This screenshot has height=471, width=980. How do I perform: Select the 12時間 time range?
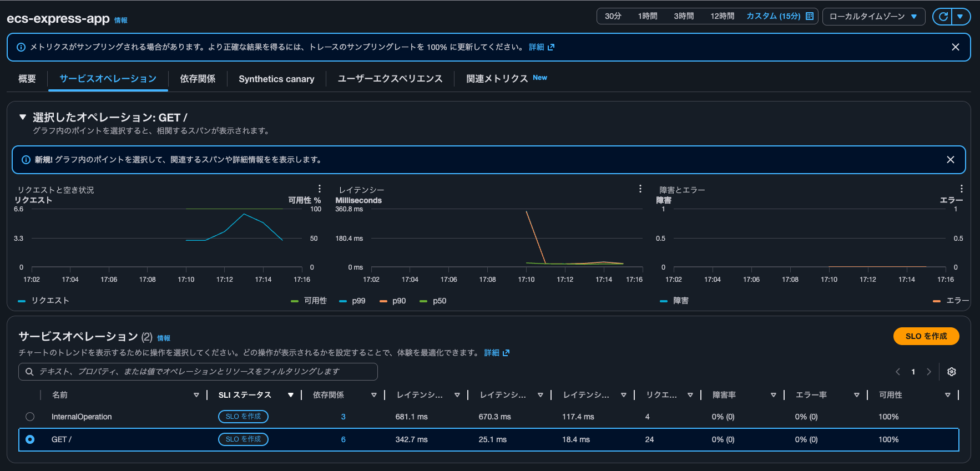[722, 16]
